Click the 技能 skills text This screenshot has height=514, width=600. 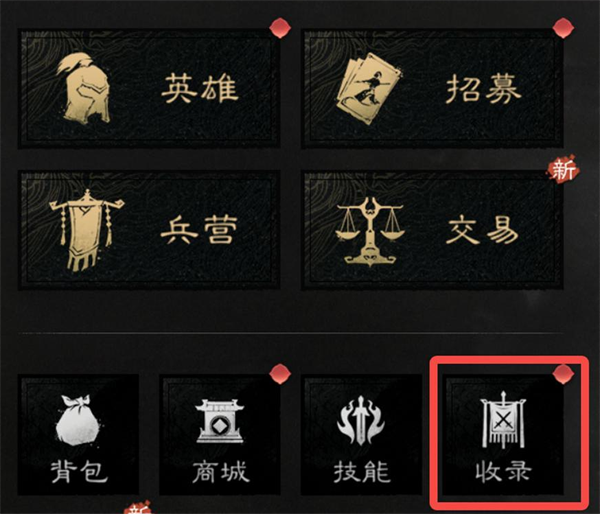(x=362, y=472)
